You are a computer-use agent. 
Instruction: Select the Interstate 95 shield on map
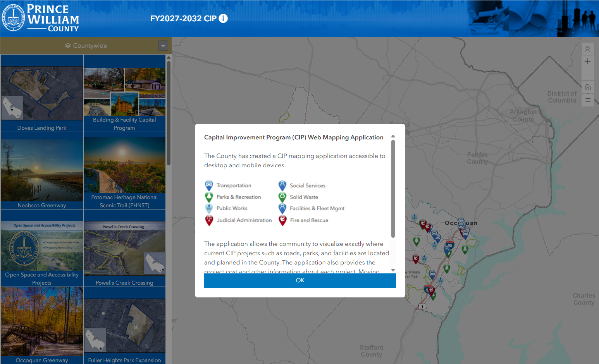(450, 245)
